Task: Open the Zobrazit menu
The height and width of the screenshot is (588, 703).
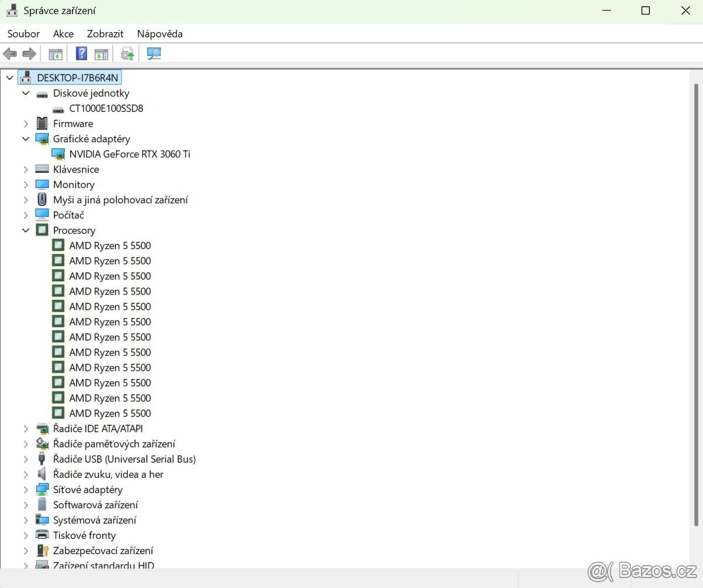Action: 105,34
